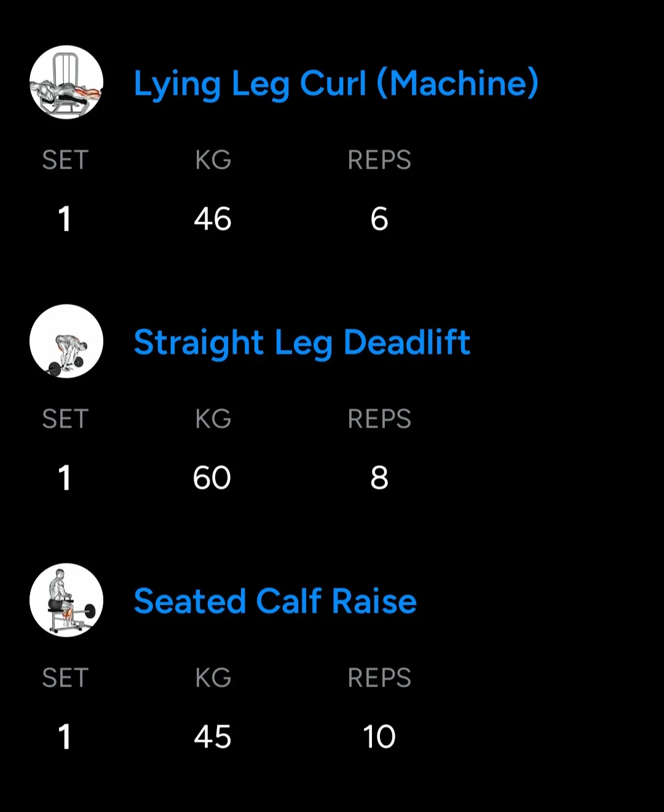The height and width of the screenshot is (812, 664).
Task: Select the 8 reps value for Deadlift
Action: coord(379,478)
